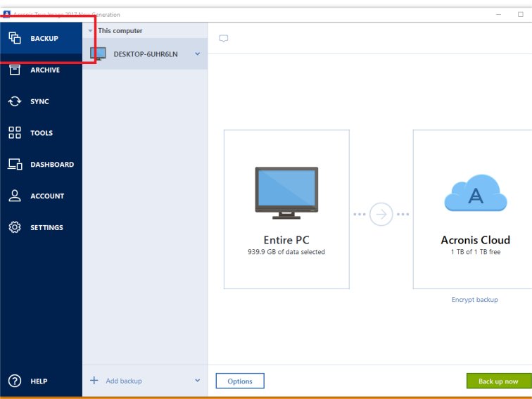
Task: Click the arrow between source and destination
Action: 381,214
